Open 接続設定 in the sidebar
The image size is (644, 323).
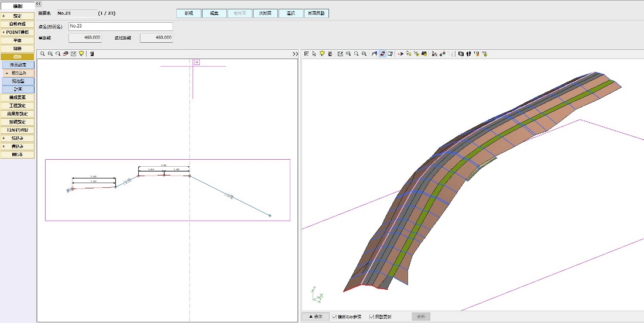(x=17, y=122)
